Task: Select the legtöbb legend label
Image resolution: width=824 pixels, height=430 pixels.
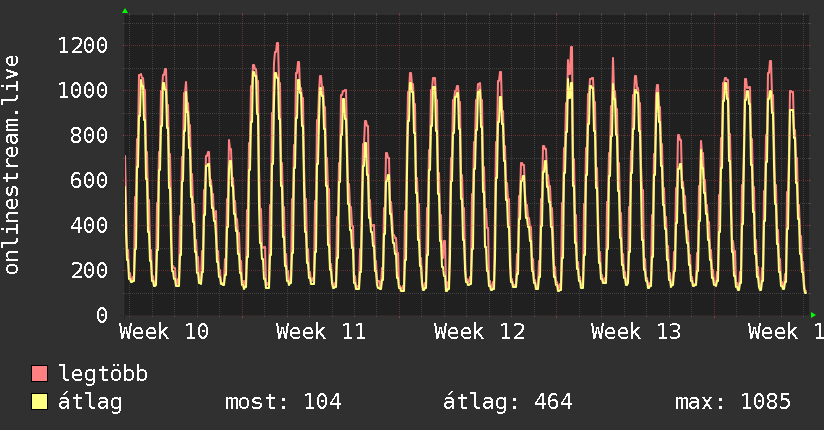Action: 103,374
